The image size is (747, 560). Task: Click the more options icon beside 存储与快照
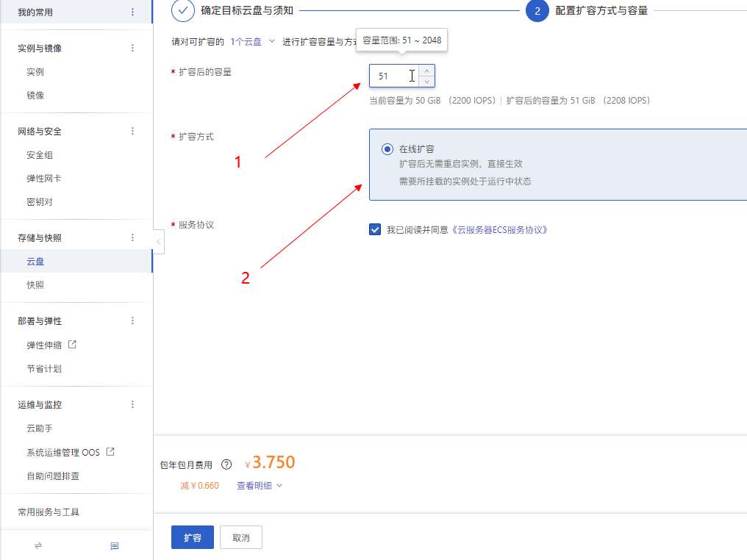click(132, 238)
